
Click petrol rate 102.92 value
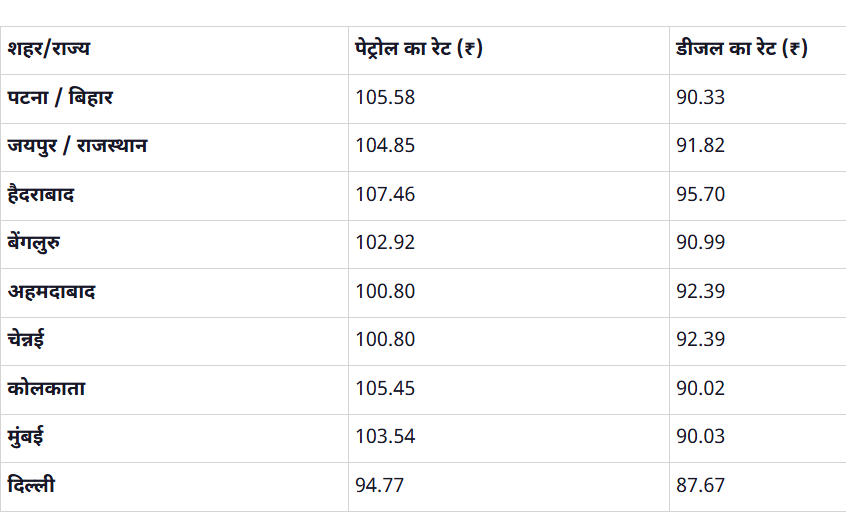tap(385, 243)
